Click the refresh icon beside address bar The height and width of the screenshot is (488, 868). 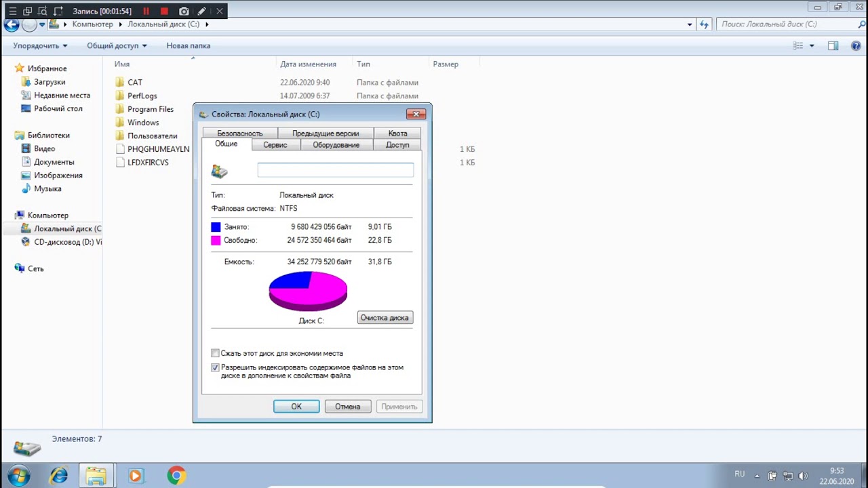(x=704, y=24)
